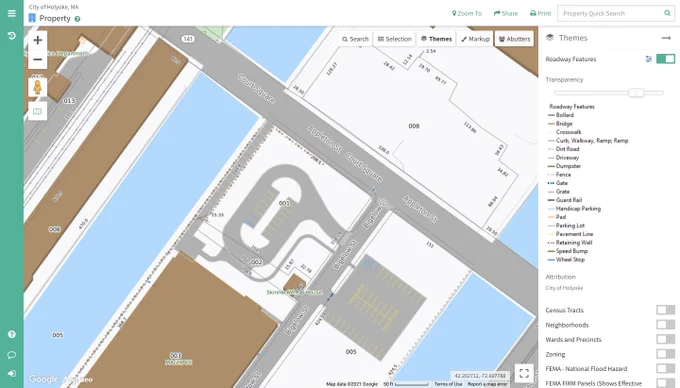Viewport: 680px width, 388px height.
Task: Open the Selection tab
Action: (x=394, y=39)
